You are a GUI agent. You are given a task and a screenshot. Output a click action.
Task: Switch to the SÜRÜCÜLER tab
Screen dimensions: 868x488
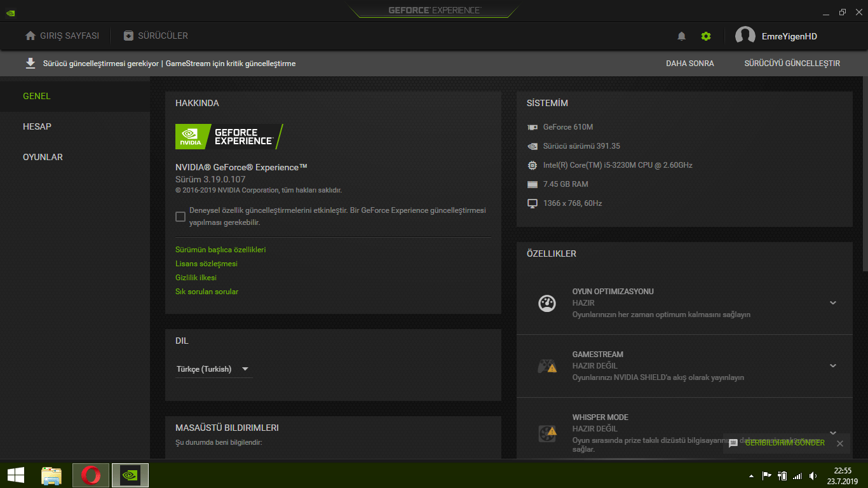156,36
